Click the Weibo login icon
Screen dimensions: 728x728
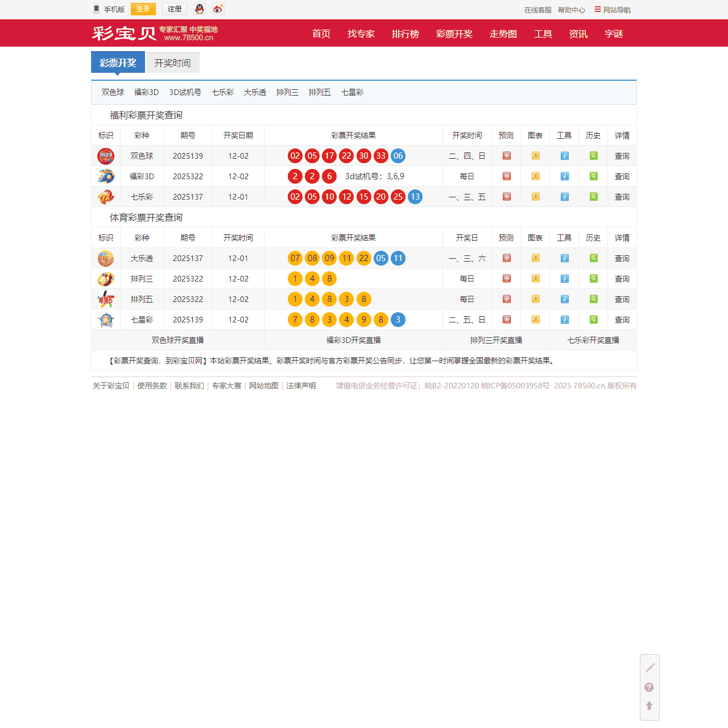point(218,9)
